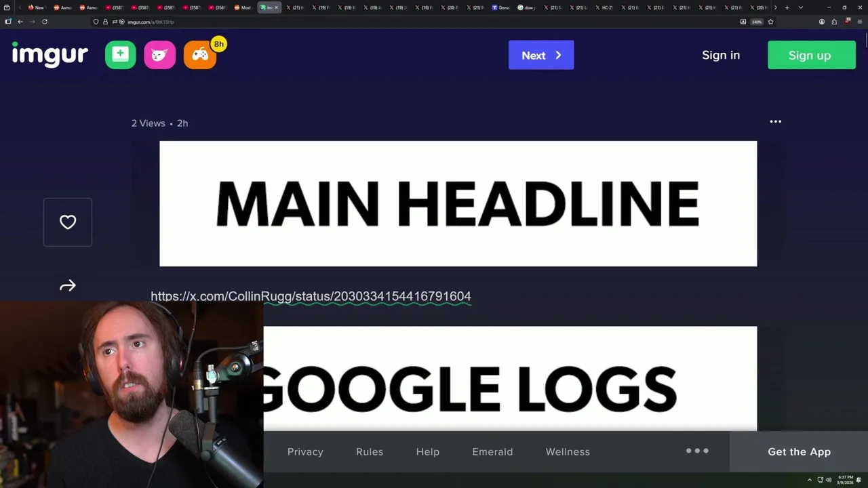Open the browser extensions icon
Screen dimensions: 868x488
pyautogui.click(x=834, y=22)
